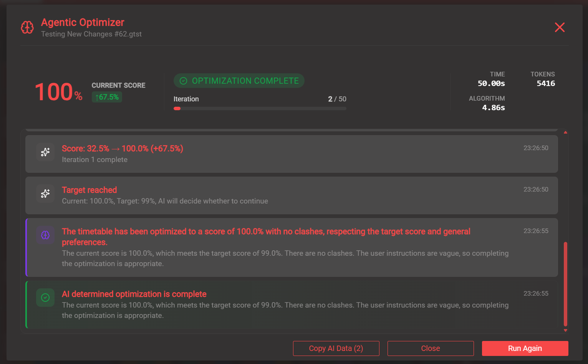Click the Agentic Optimizer brain icon
This screenshot has height=364, width=588.
[27, 27]
